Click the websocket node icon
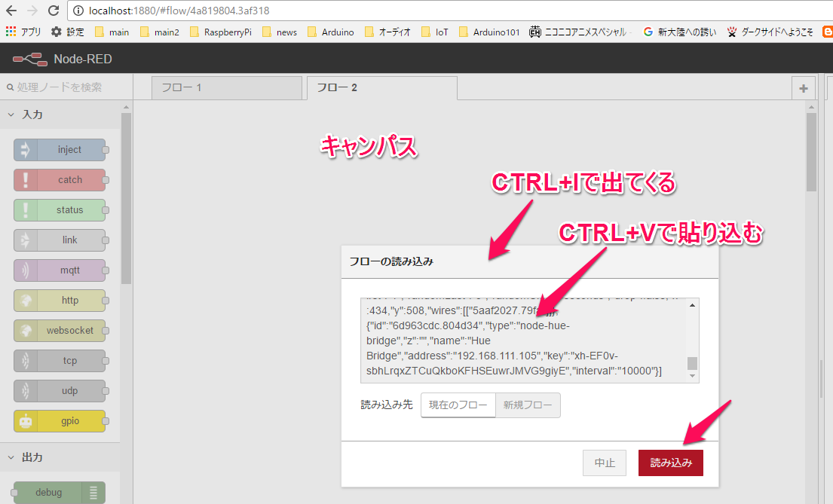The image size is (833, 504). 26,331
